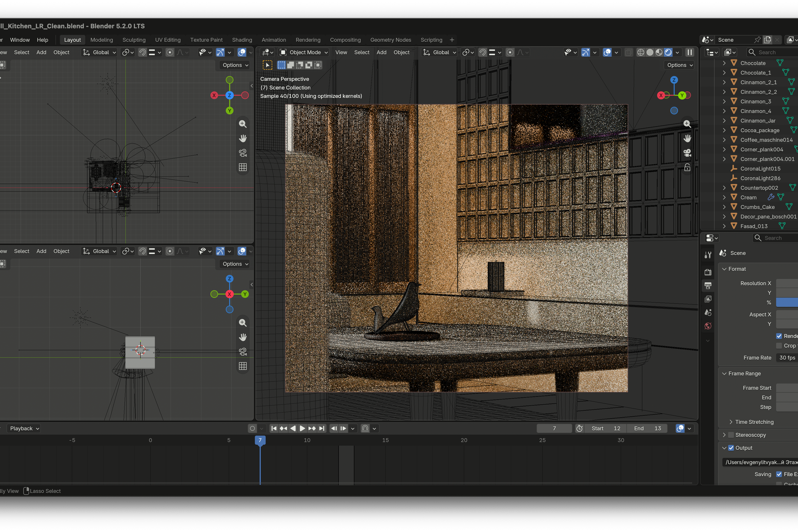Click the Frame Rate 30 fps field

(x=787, y=357)
